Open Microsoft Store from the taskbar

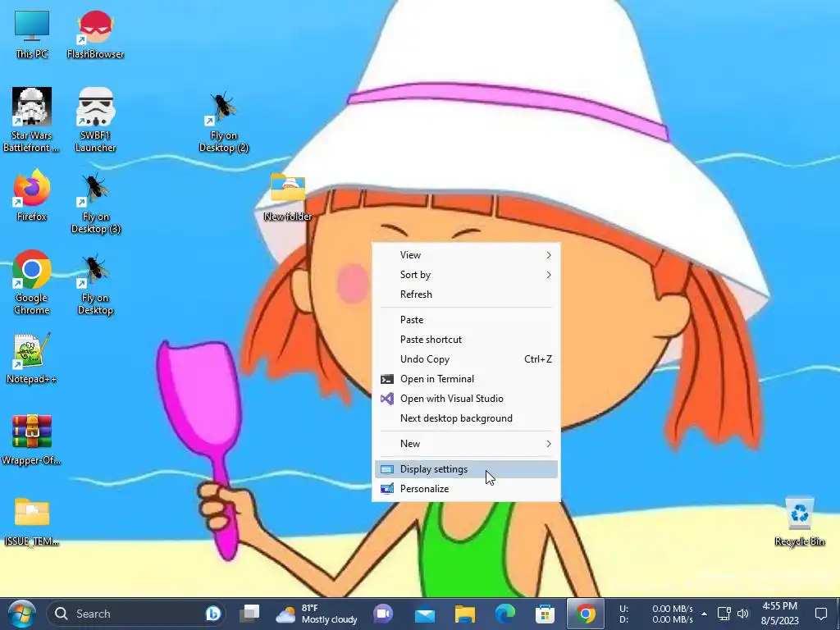545,614
